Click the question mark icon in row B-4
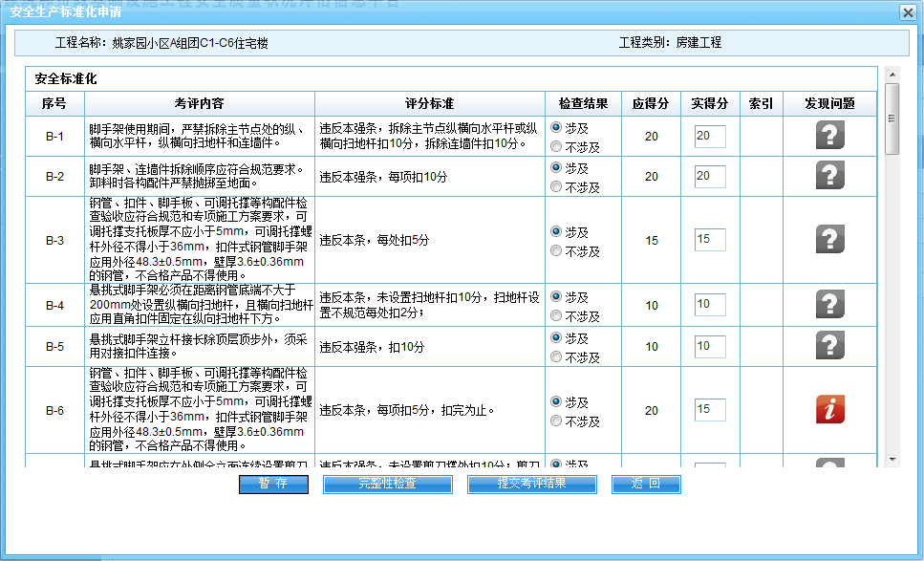 [829, 305]
